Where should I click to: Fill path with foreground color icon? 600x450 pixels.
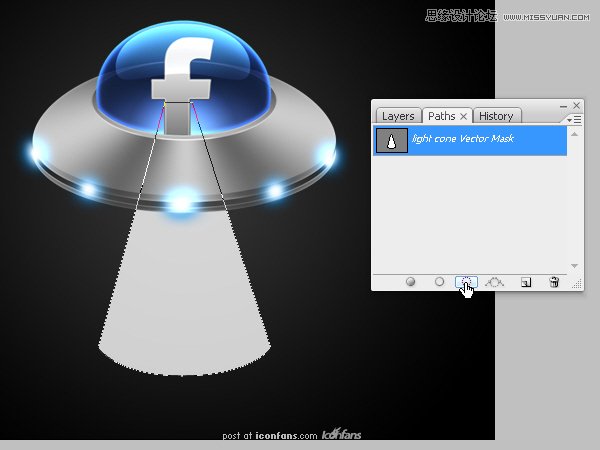coord(410,282)
